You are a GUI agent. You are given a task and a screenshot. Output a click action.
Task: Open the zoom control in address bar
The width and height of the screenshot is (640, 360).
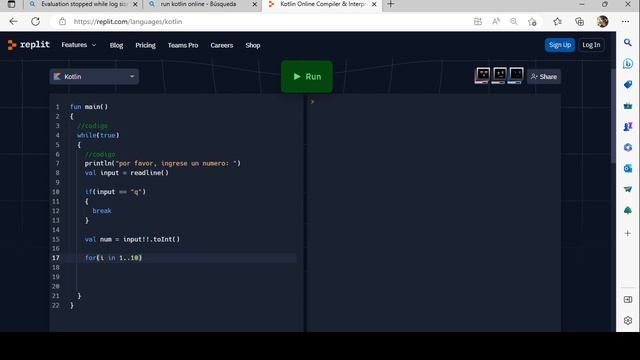pyautogui.click(x=514, y=22)
